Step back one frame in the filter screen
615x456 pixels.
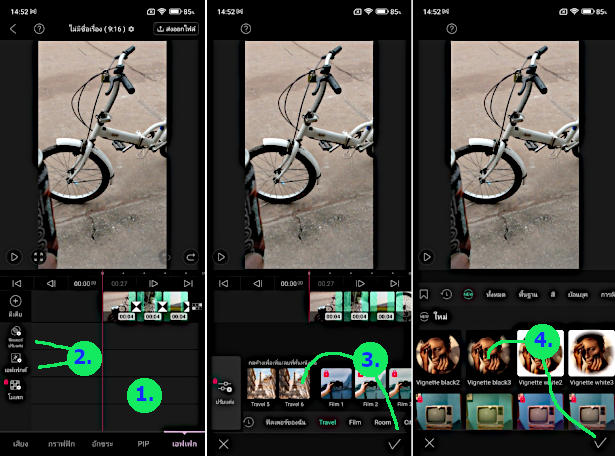(x=258, y=283)
